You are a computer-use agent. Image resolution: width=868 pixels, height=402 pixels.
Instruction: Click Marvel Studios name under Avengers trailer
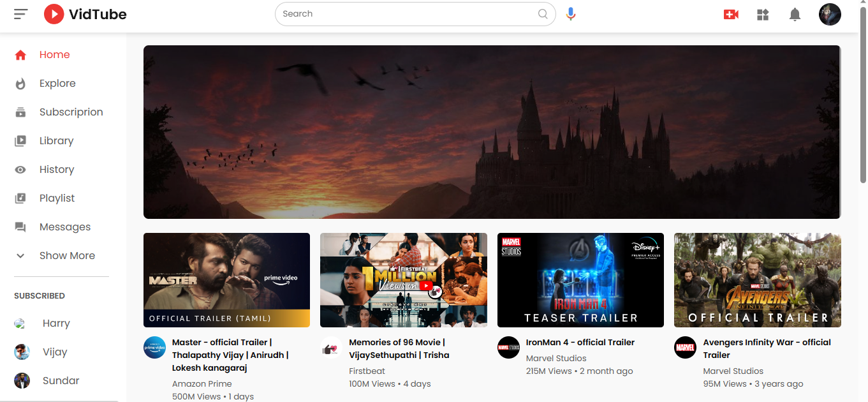(x=733, y=371)
